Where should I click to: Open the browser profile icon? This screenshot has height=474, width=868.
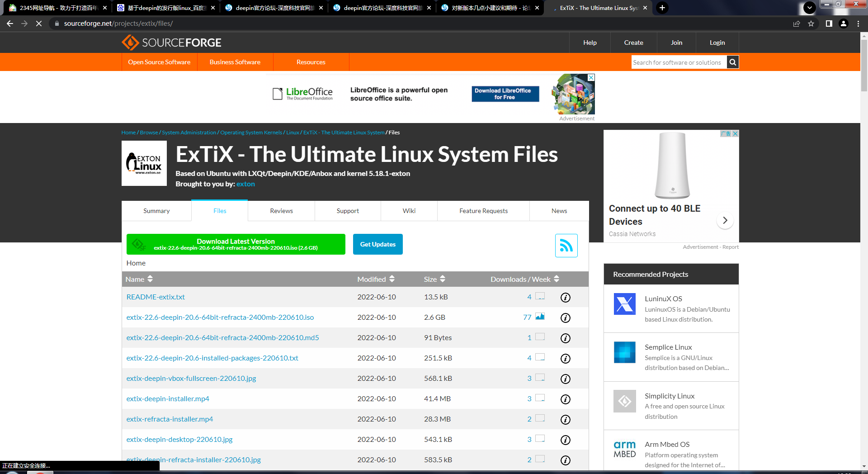pos(844,24)
